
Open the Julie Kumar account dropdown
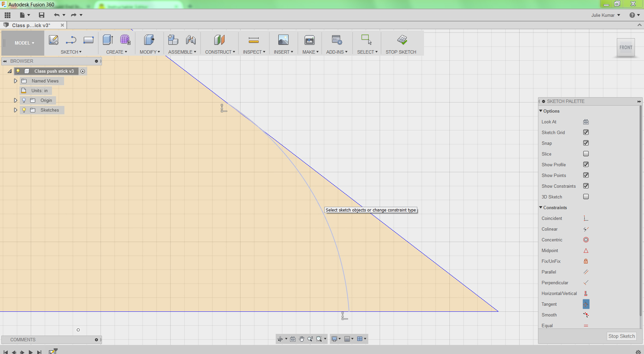(x=606, y=15)
